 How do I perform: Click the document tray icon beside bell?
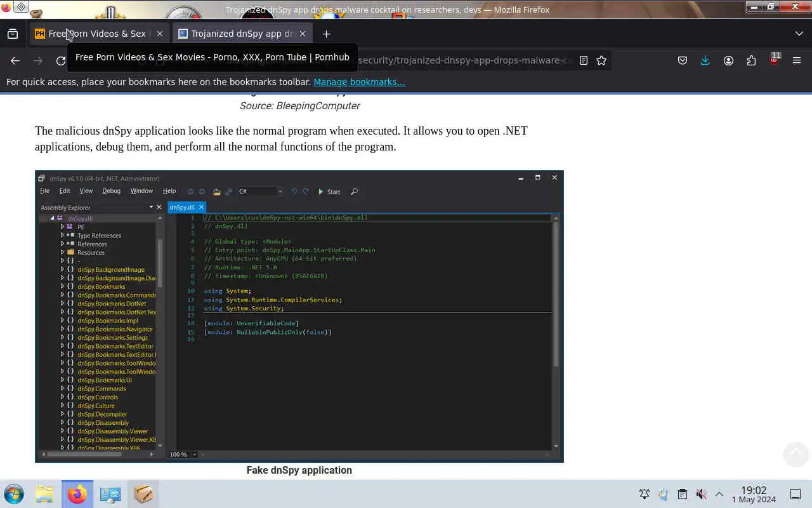tap(664, 494)
